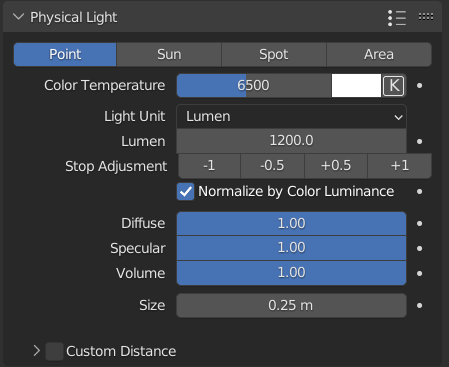Click the Size 0.25 m field

click(x=291, y=305)
